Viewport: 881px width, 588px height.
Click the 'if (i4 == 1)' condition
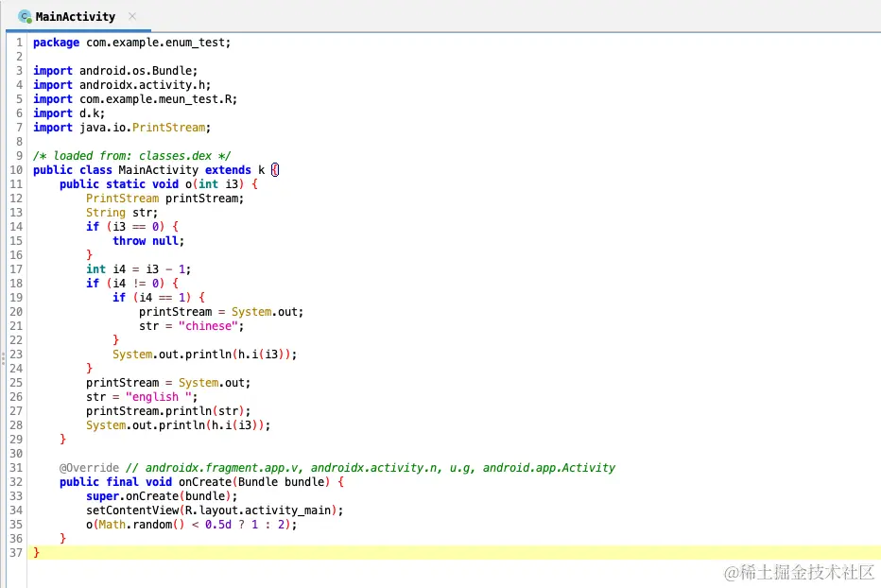click(x=151, y=298)
